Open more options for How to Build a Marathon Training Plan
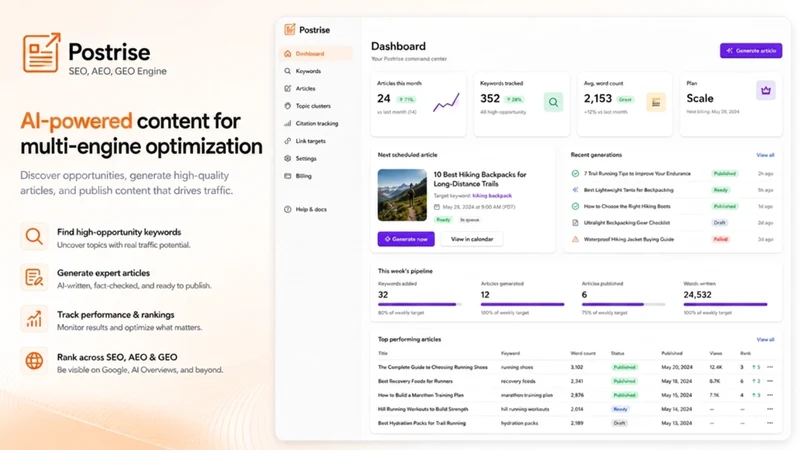 coord(770,395)
